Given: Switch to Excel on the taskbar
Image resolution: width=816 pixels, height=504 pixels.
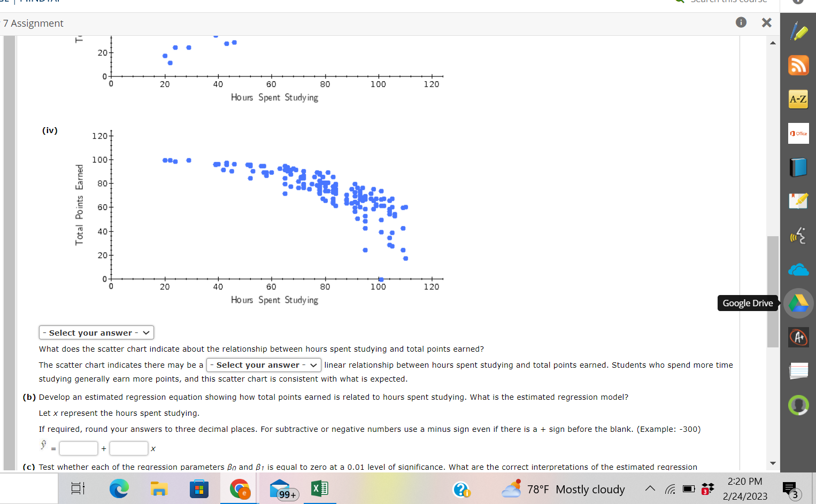Looking at the screenshot, I should (320, 489).
